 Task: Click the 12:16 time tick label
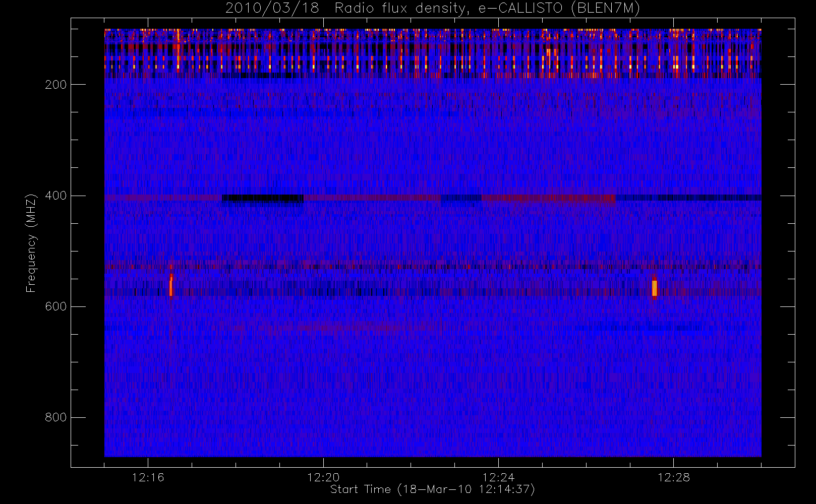click(148, 477)
